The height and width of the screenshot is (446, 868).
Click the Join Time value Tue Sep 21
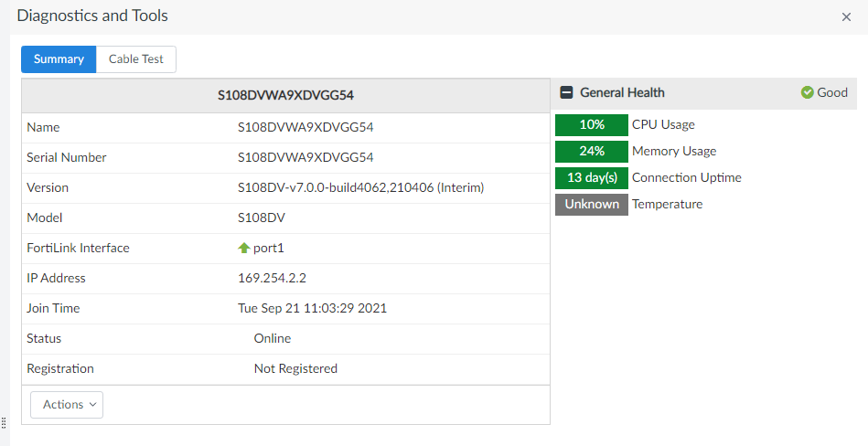pos(312,308)
